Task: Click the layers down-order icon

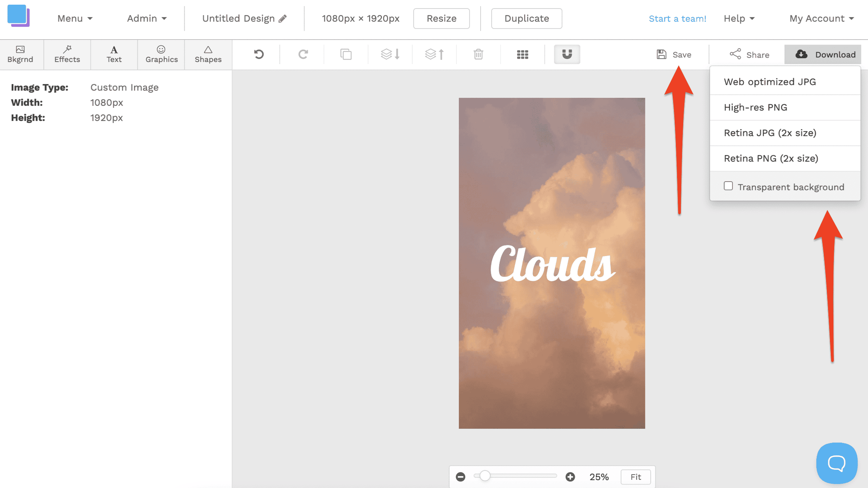Action: click(390, 54)
